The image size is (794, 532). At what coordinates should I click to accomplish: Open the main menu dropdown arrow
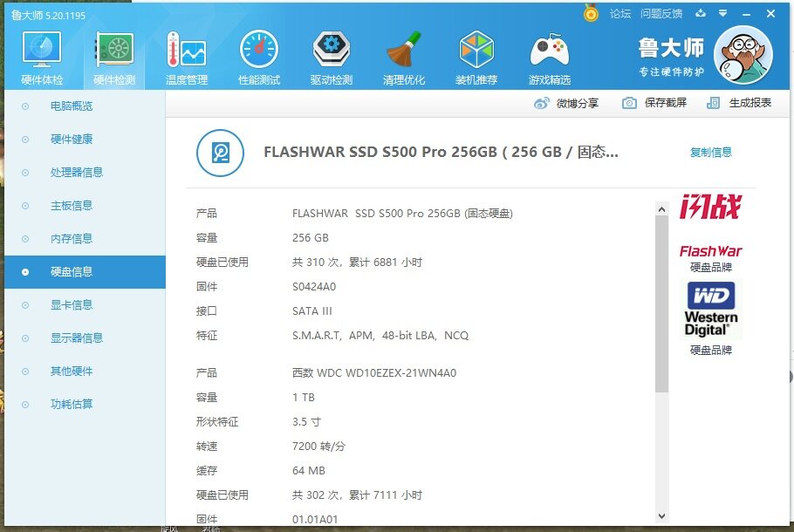722,13
